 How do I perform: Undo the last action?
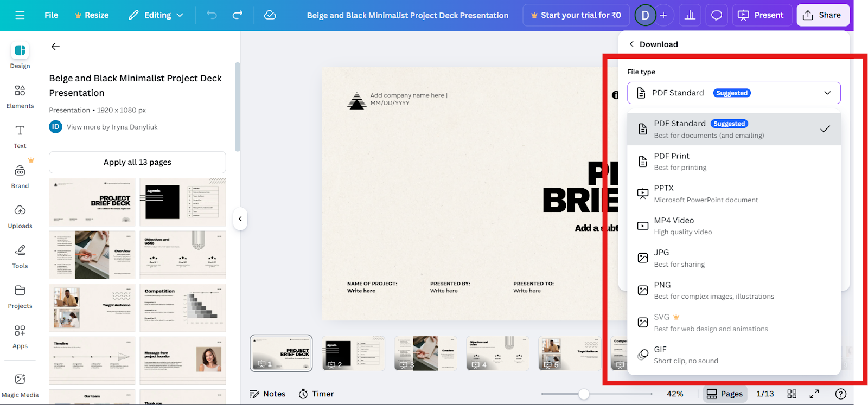[x=212, y=15]
